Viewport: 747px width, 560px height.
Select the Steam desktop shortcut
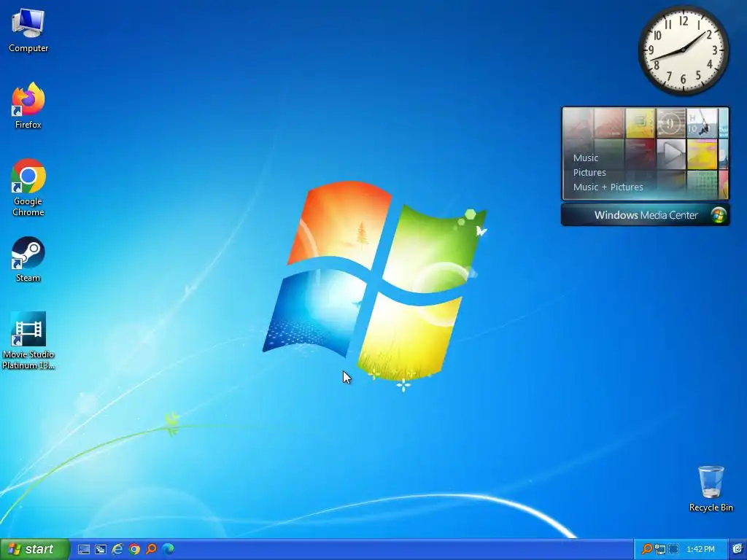click(28, 260)
